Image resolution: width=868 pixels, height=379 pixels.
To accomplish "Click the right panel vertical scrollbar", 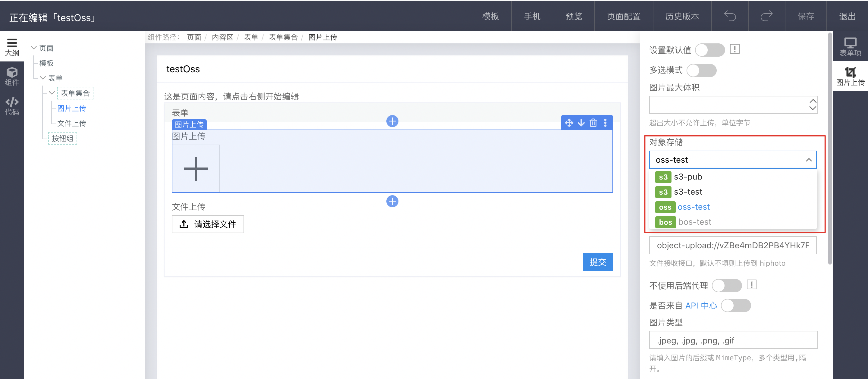I will coord(830,148).
